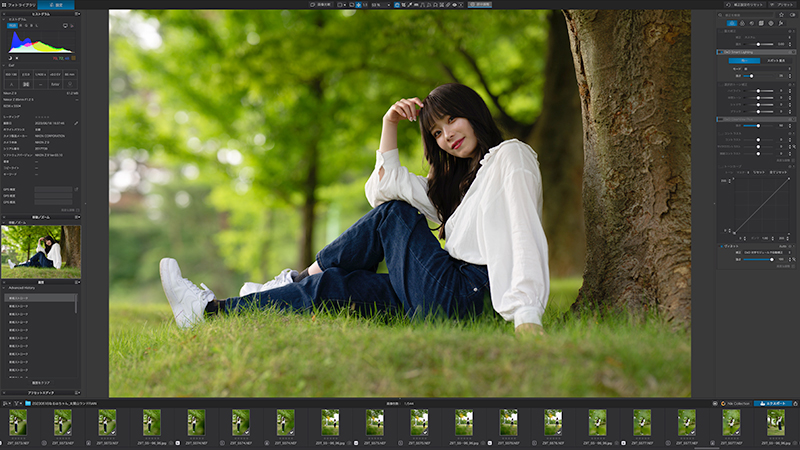800x450 pixels.
Task: Open the Geometry corrections palette icon
Action: tap(761, 23)
